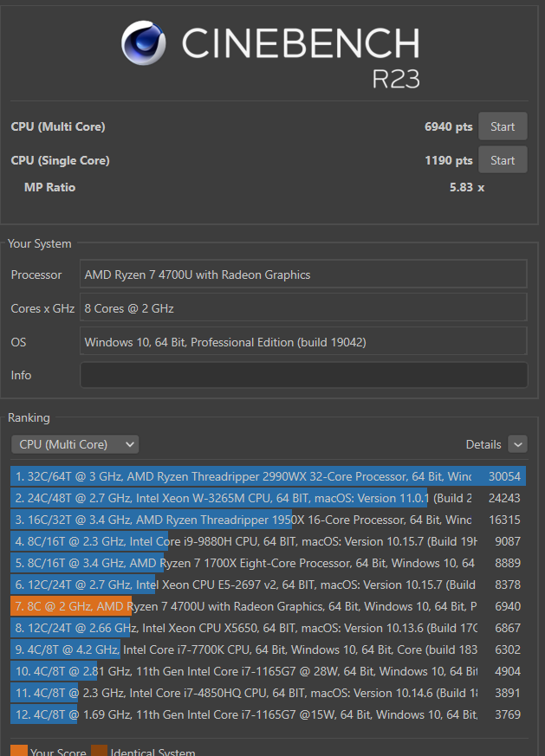The width and height of the screenshot is (545, 756).
Task: Select ranking row Intel Xeon X5650
Action: (268, 628)
